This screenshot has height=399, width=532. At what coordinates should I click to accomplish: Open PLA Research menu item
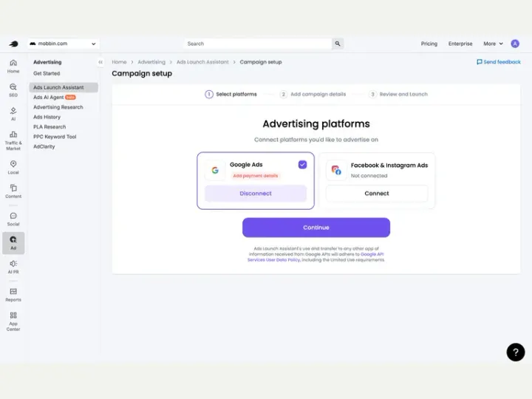50,127
